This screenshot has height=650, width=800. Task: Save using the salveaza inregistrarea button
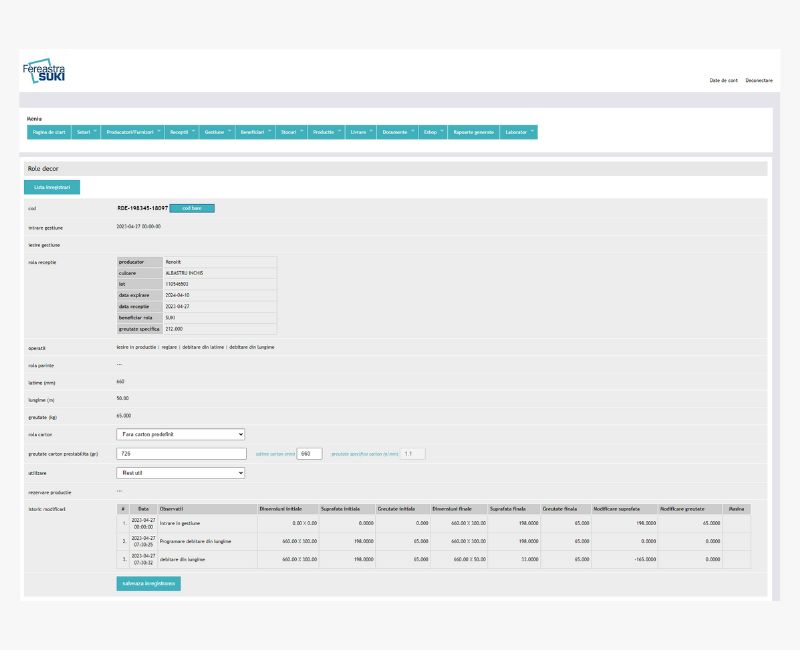(x=148, y=583)
